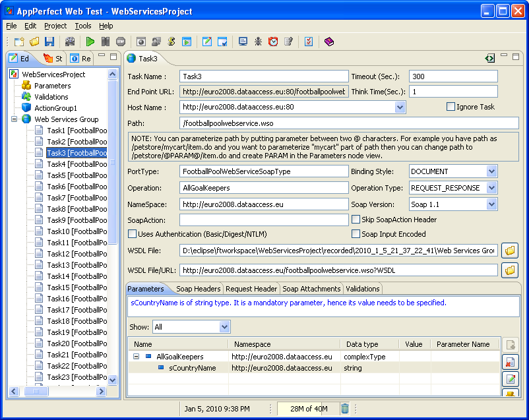Image resolution: width=529 pixels, height=420 pixels.
Task: Click the yellow script scroll icon
Action: pyautogui.click(x=171, y=42)
